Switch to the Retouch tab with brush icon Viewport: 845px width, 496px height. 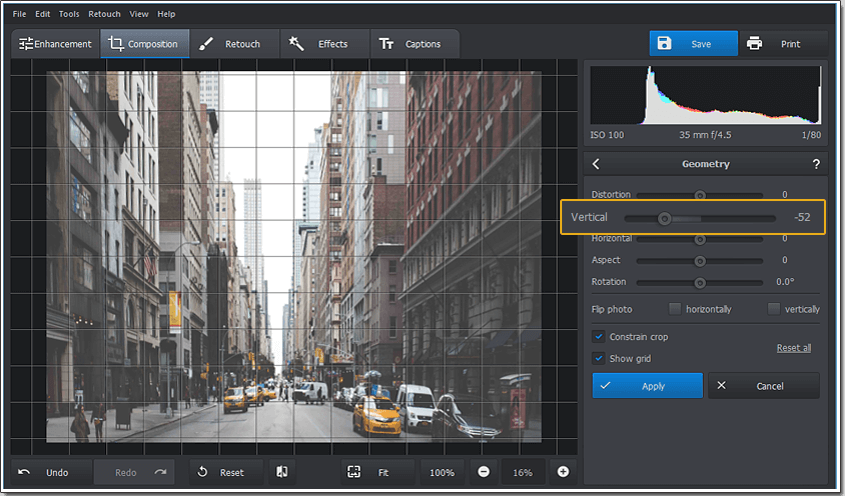[x=234, y=44]
